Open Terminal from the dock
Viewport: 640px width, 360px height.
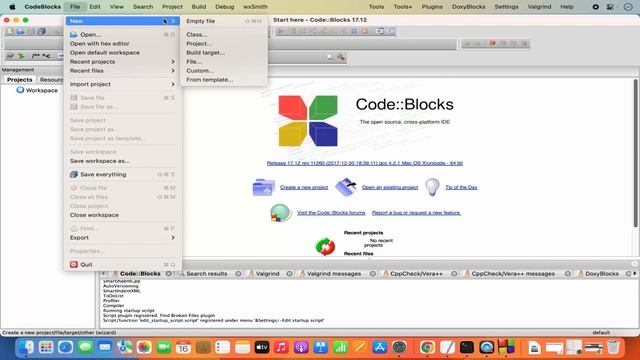(x=467, y=347)
